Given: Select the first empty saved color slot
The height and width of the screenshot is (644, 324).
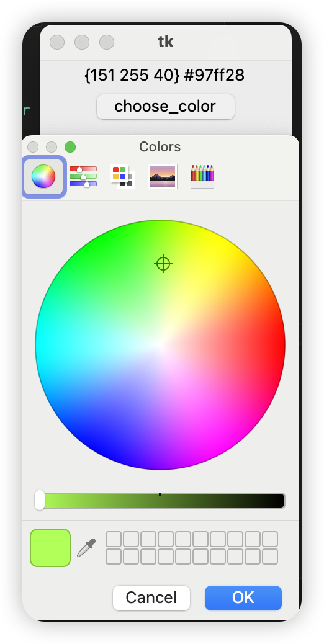Looking at the screenshot, I should pyautogui.click(x=114, y=539).
